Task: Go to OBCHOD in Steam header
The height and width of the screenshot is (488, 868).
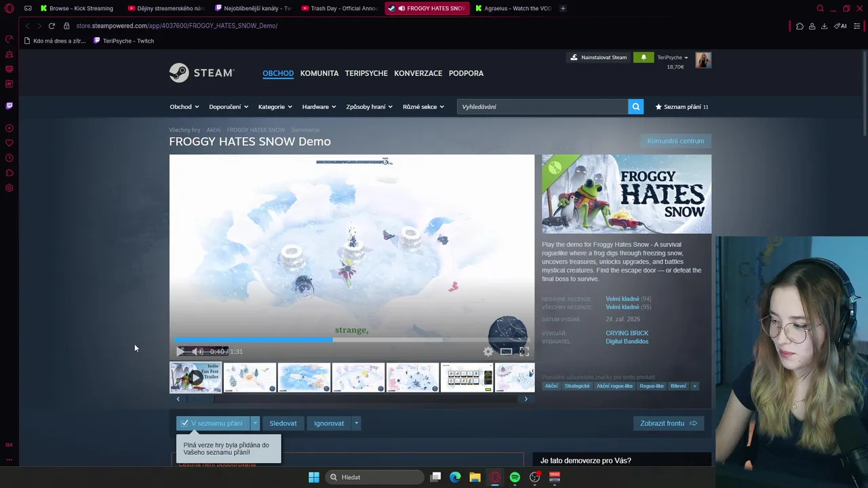Action: point(278,73)
